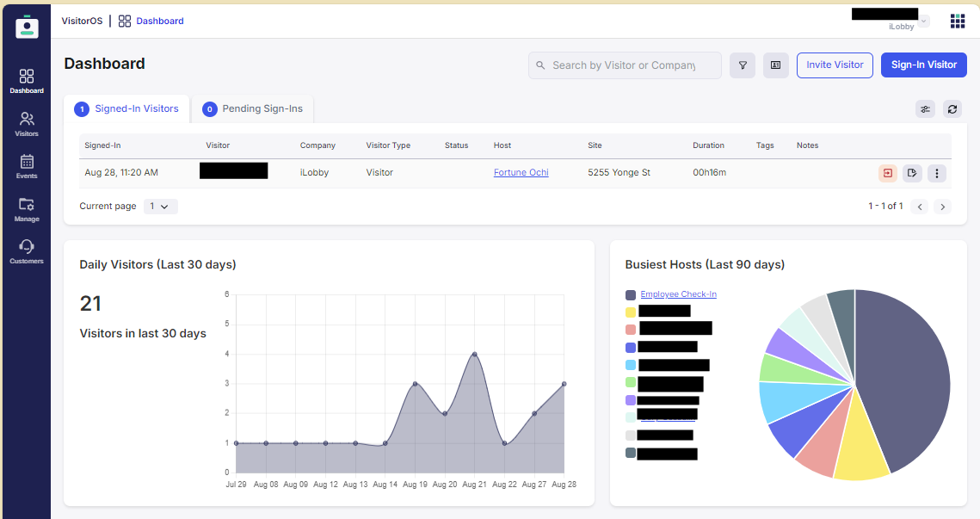Open the Visitors sidebar section

(27, 124)
